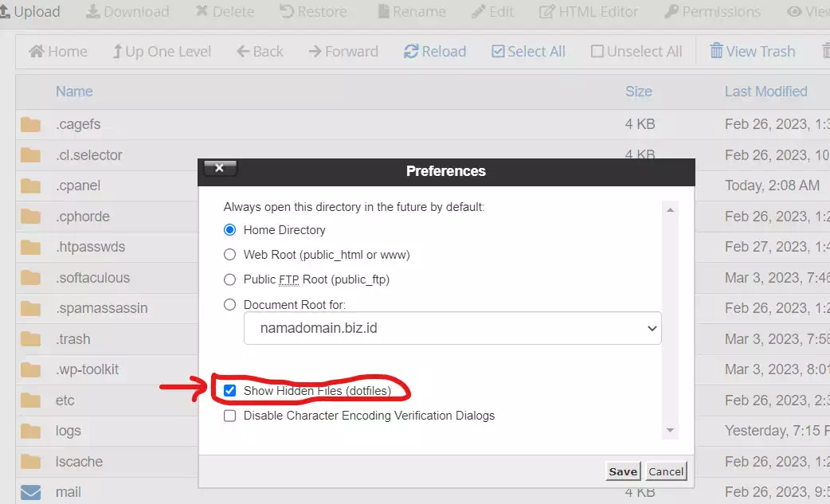Select the Document Root for radio

click(229, 305)
